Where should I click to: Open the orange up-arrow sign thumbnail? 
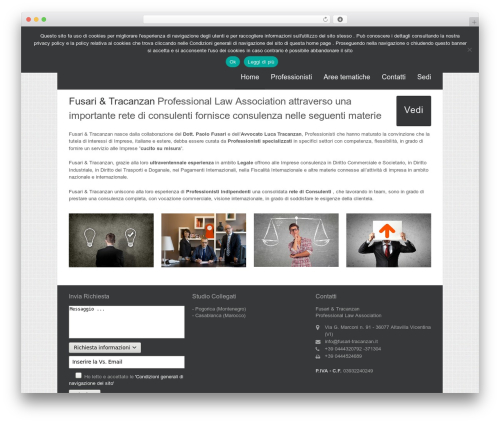(x=388, y=240)
